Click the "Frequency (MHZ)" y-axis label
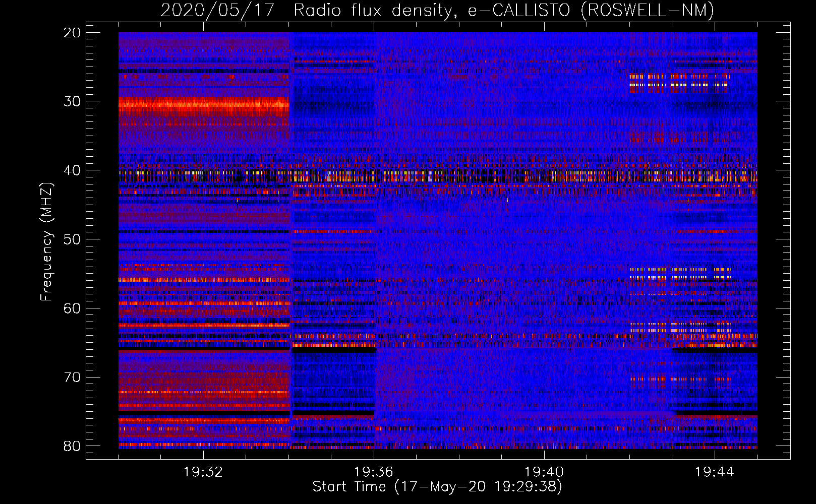This screenshot has height=504, width=816. (x=46, y=242)
